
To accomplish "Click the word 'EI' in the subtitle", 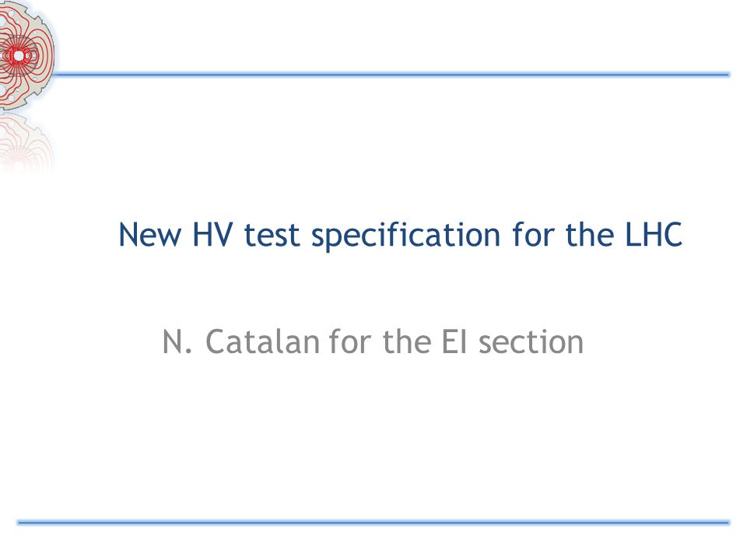I will 454,342.
